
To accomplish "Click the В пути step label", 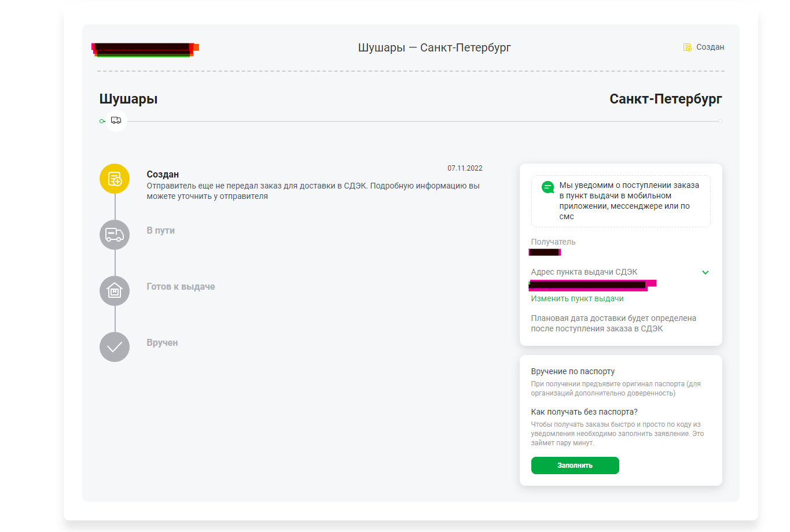I will click(x=160, y=230).
